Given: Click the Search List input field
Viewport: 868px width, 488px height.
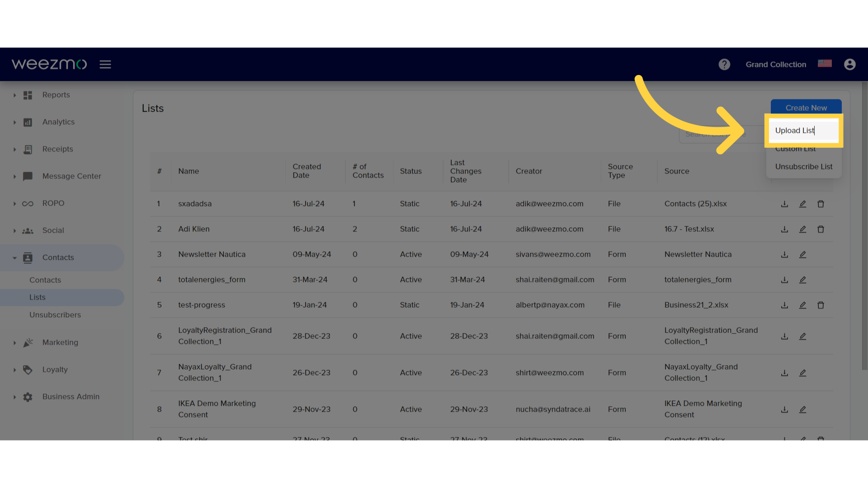Looking at the screenshot, I should [x=722, y=134].
